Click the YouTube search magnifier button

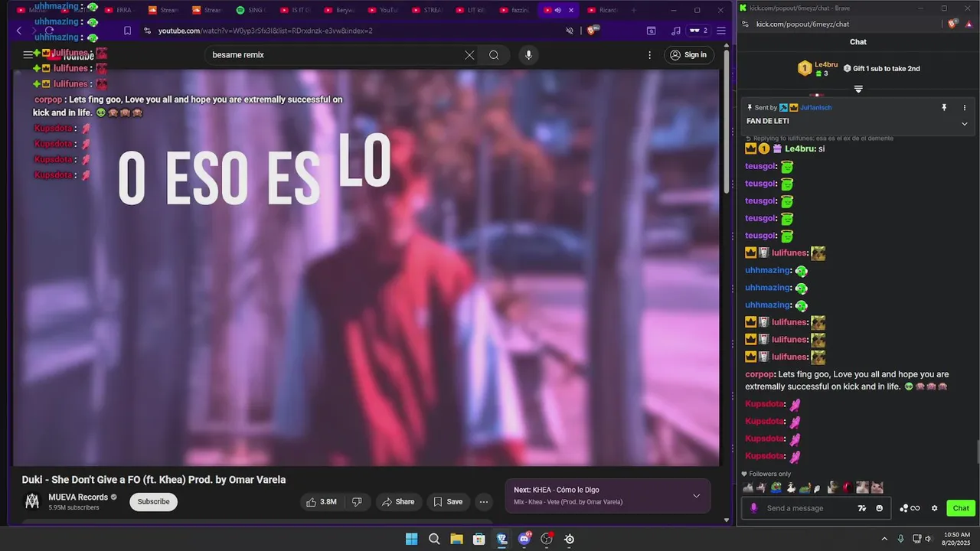pos(494,55)
